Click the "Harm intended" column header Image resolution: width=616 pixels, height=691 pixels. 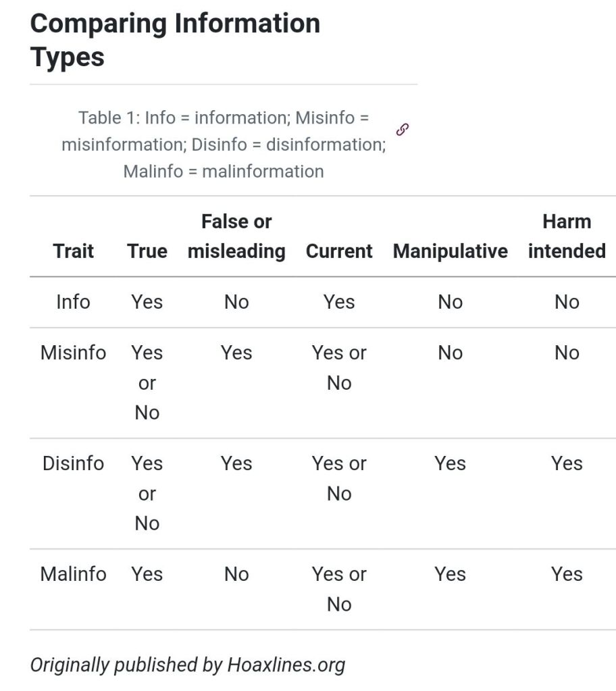coord(566,236)
